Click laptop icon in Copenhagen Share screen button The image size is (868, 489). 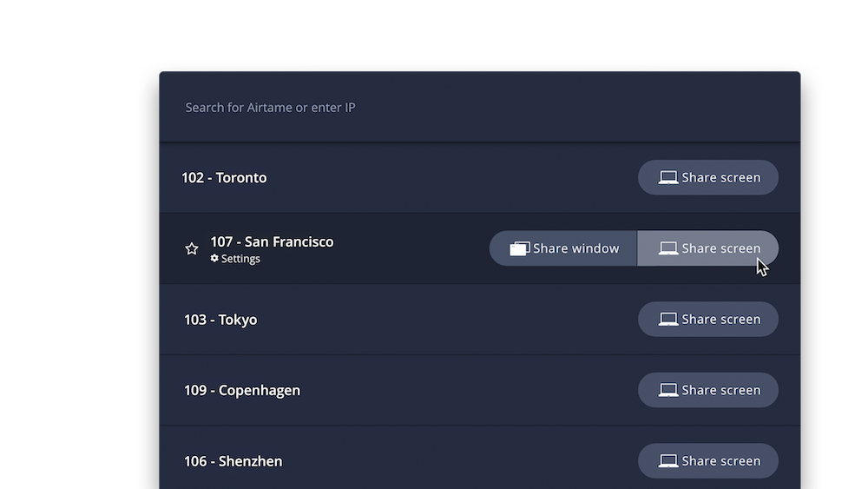tap(668, 390)
